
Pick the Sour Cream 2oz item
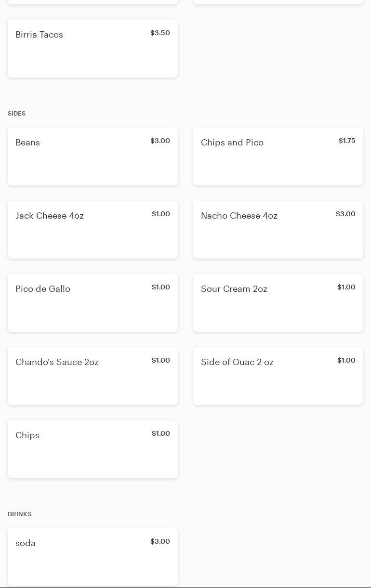[278, 303]
